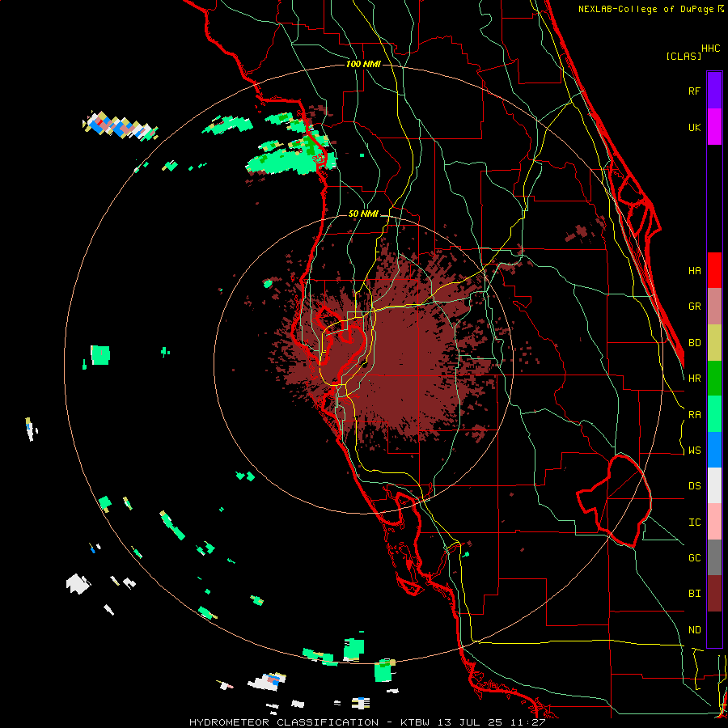Click the 'HR' legend label
The image size is (728, 728).
(695, 379)
